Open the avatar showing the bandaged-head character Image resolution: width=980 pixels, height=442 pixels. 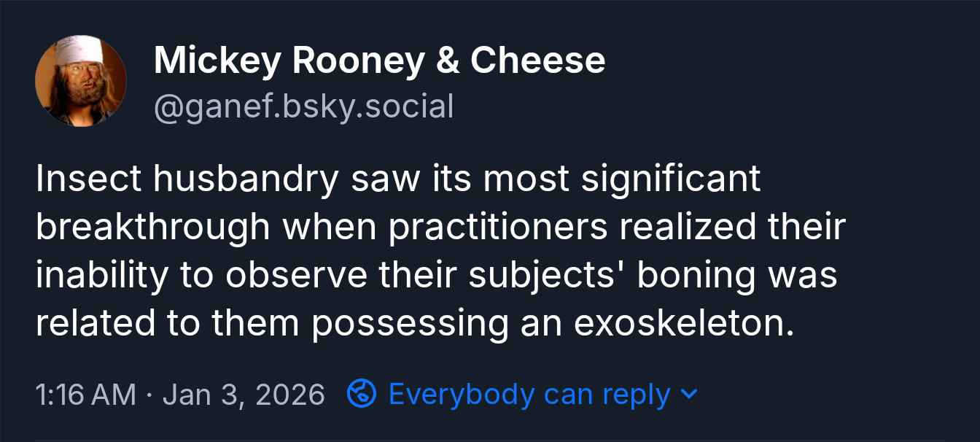click(x=82, y=81)
